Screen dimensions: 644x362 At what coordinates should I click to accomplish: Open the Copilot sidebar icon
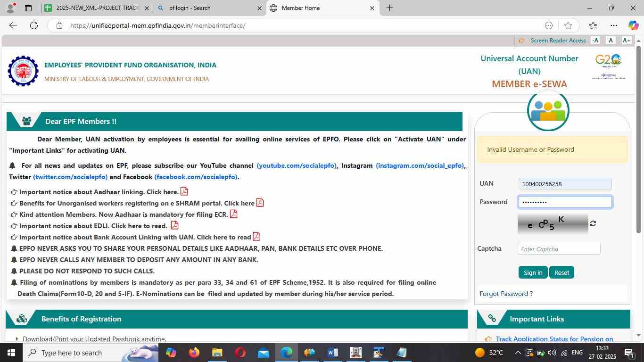point(633,25)
